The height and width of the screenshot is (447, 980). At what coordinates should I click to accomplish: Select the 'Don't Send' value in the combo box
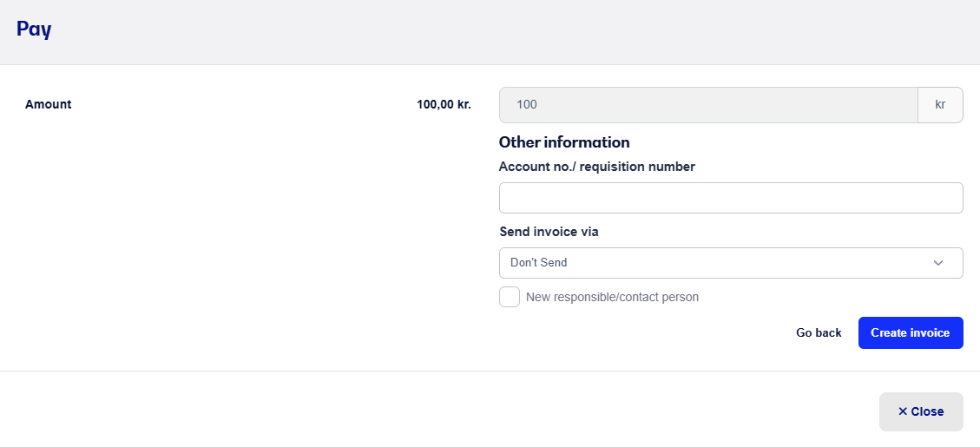click(539, 263)
